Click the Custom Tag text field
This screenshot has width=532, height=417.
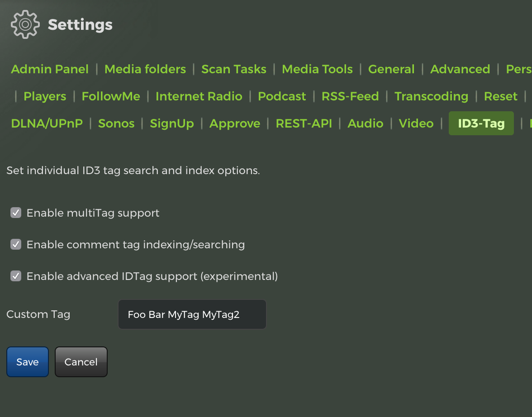click(x=192, y=314)
